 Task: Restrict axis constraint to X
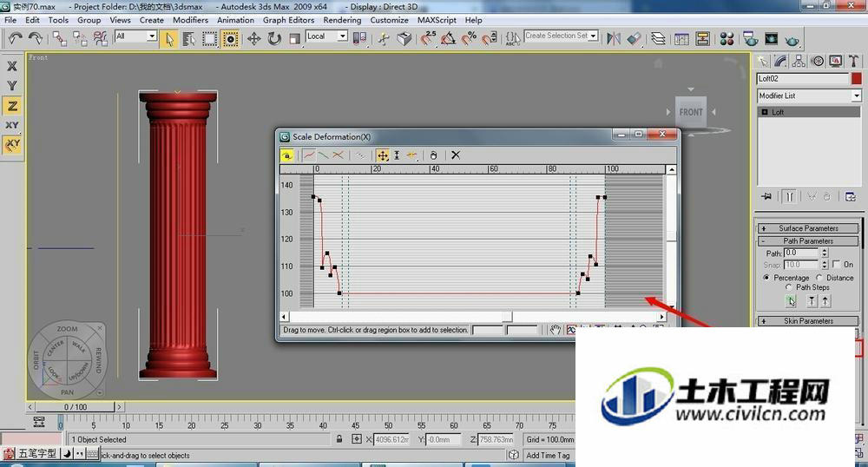pos(12,66)
